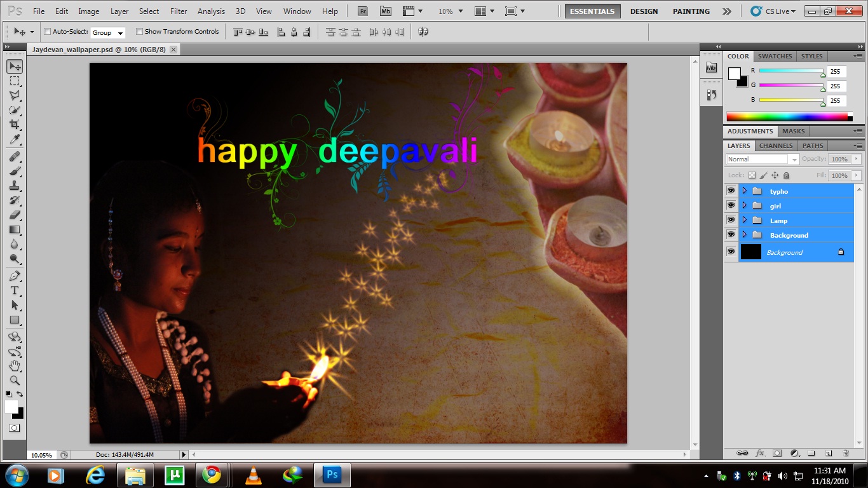Switch to the Masks tab
This screenshot has height=488, width=868.
(x=793, y=131)
